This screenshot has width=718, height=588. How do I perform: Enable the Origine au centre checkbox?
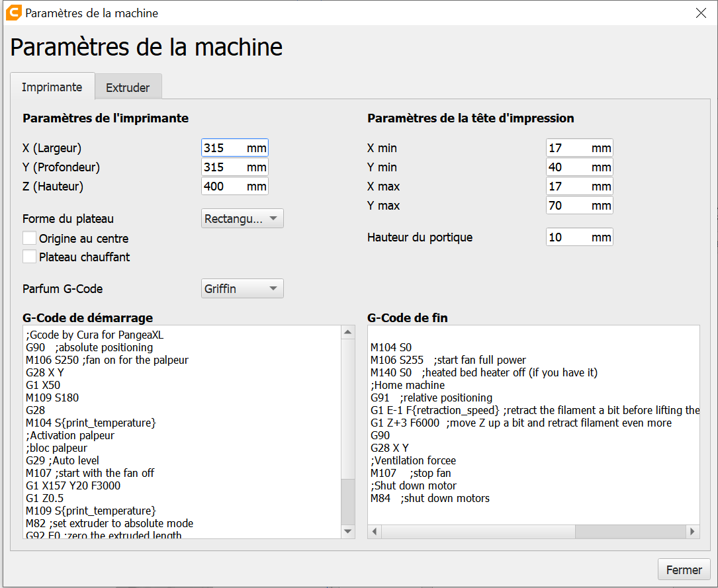[x=29, y=238]
